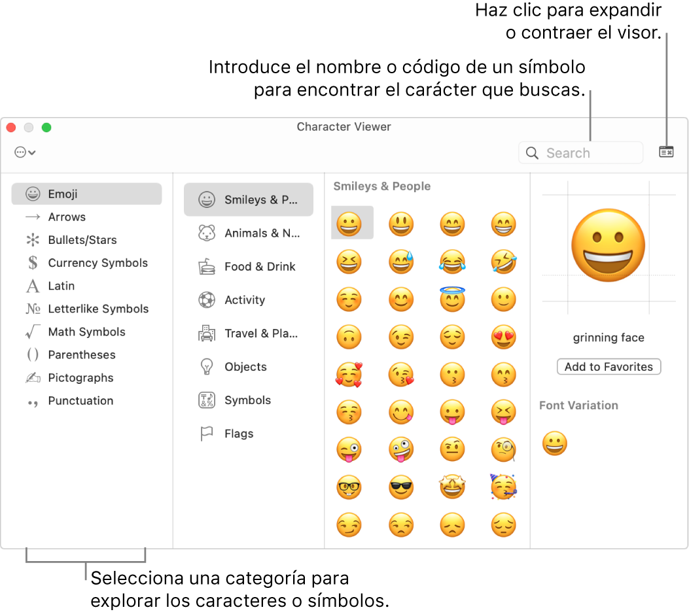
Task: Open Animals & Nature subcategory
Action: coord(248,233)
